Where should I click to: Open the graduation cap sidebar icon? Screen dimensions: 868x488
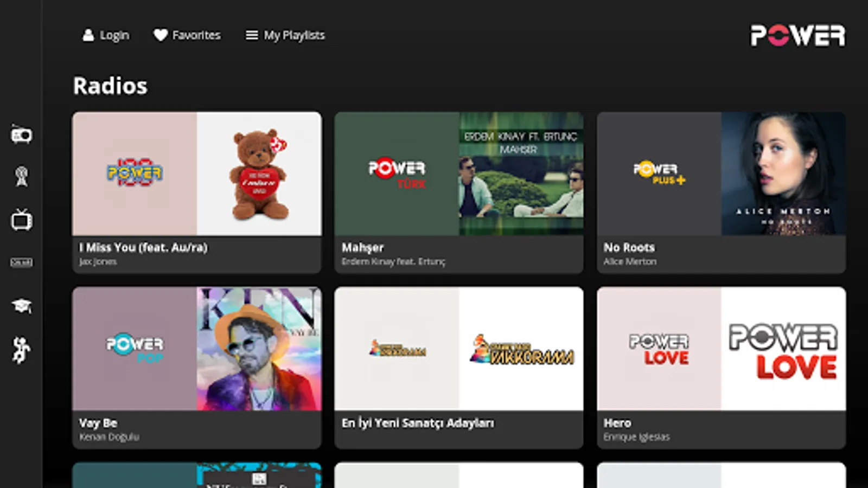22,306
